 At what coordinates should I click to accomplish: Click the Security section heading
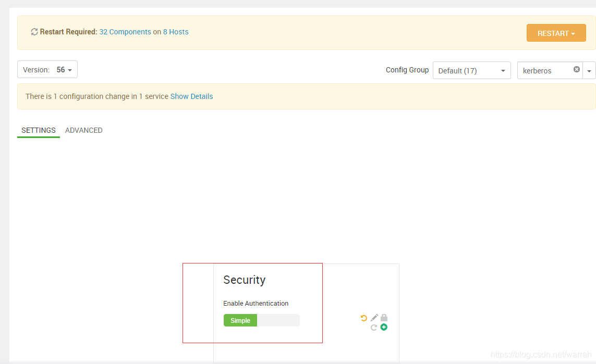[245, 280]
